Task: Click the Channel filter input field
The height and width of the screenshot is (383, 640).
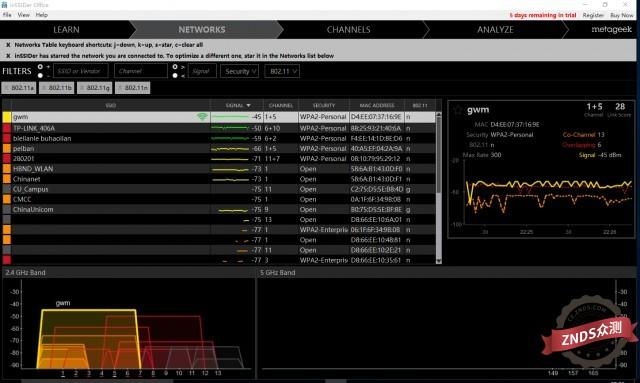Action: point(141,71)
